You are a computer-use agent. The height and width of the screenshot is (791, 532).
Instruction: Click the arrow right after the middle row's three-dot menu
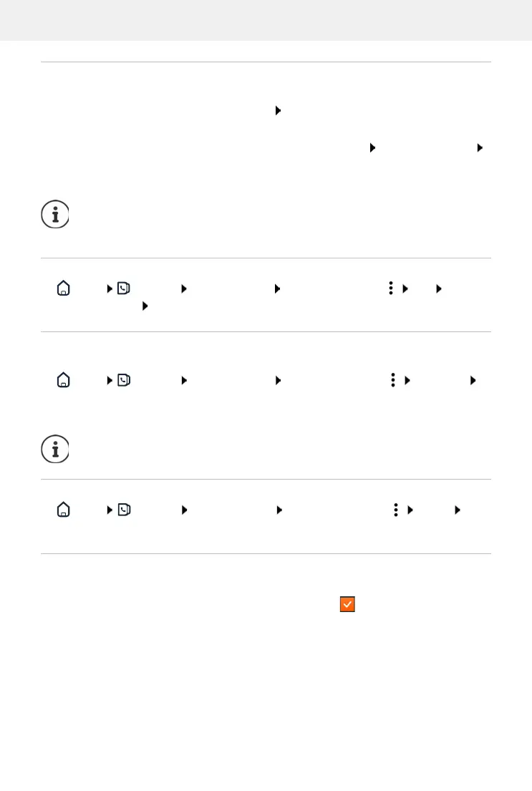[407, 380]
